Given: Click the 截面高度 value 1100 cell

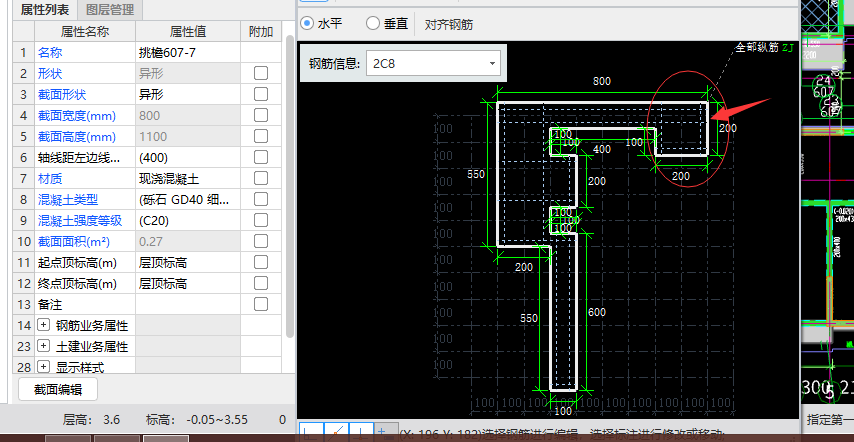Looking at the screenshot, I should (x=188, y=137).
